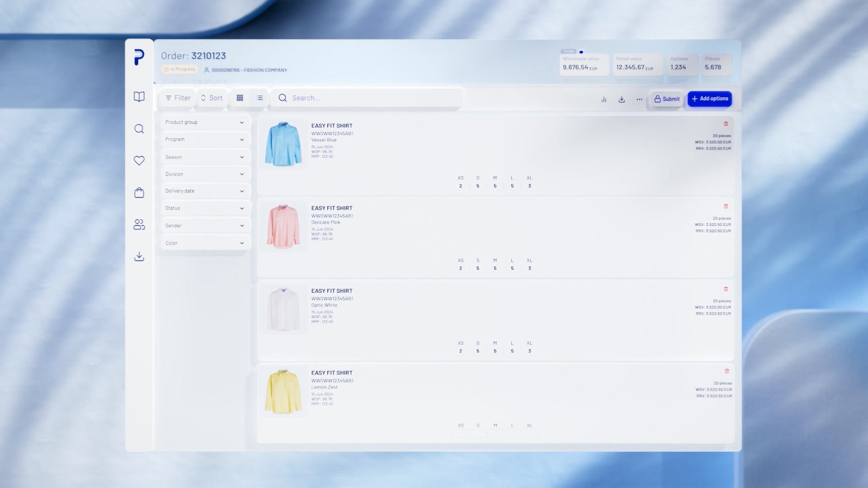
Task: Expand the Product group filter
Action: 205,122
